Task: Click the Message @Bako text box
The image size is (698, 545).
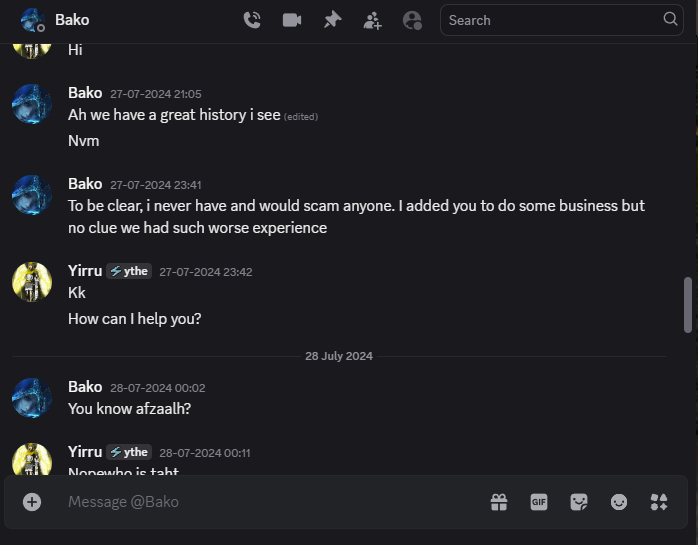Action: point(272,502)
